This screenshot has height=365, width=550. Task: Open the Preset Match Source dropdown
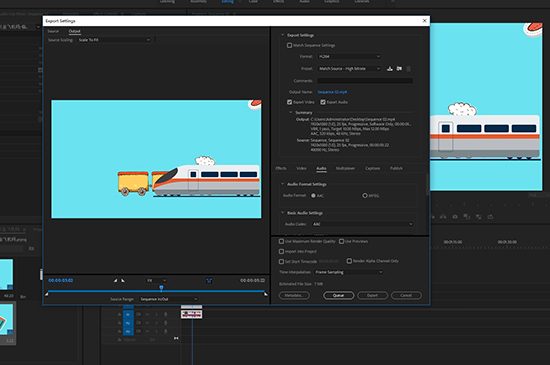coord(349,69)
